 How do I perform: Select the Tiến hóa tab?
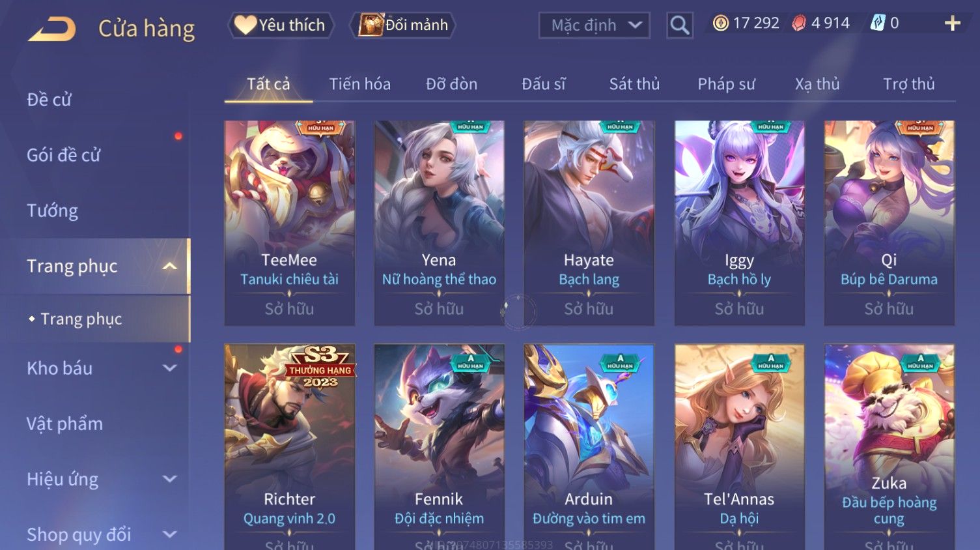359,84
